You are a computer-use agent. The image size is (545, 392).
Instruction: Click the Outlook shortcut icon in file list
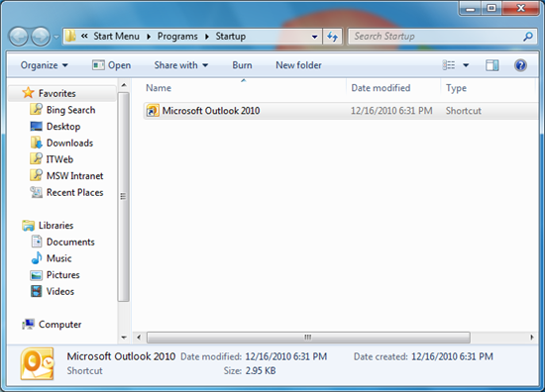(153, 111)
